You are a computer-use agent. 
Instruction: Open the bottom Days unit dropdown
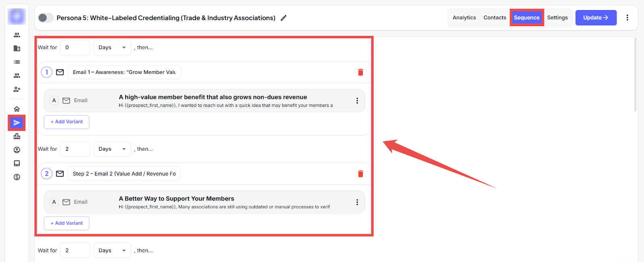(112, 250)
